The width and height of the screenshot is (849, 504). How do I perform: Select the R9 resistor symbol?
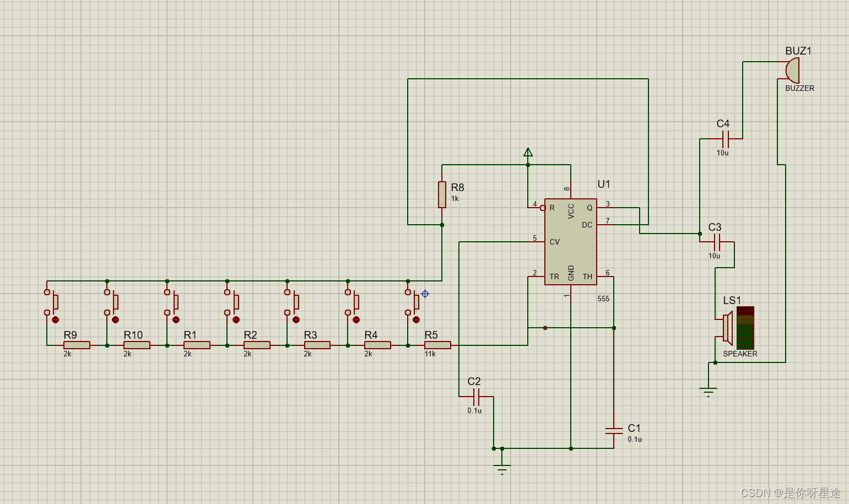pos(77,345)
